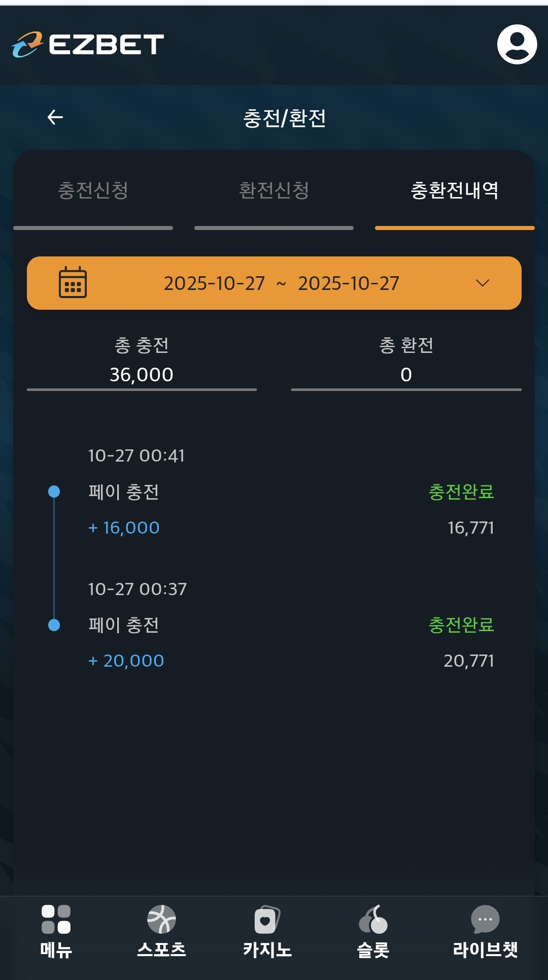Open the 슬롯 cherry icon

(373, 920)
